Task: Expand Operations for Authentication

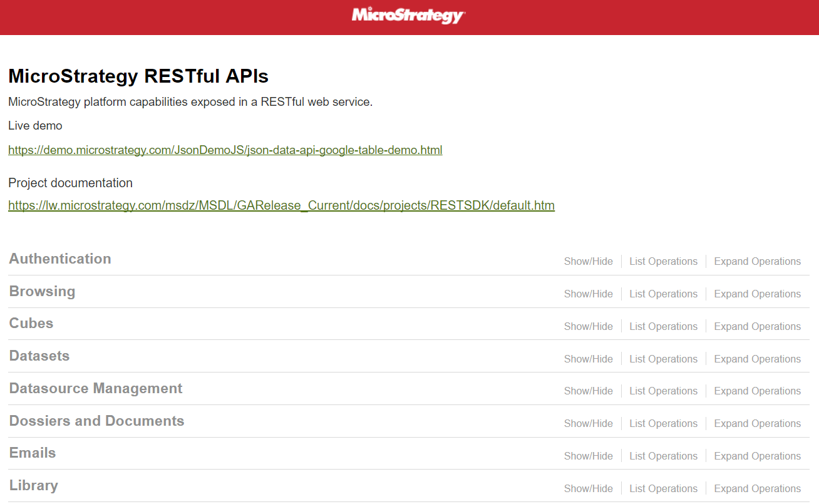Action: click(757, 262)
